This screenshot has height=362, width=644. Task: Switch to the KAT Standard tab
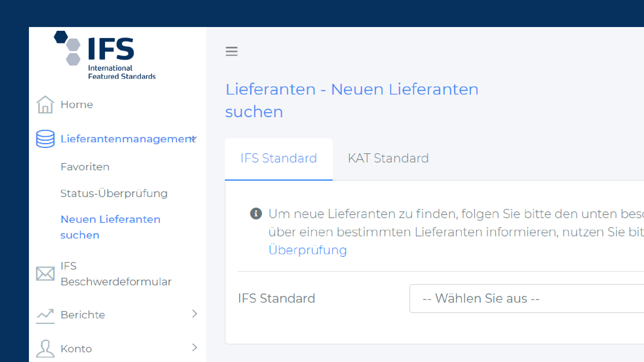point(388,158)
